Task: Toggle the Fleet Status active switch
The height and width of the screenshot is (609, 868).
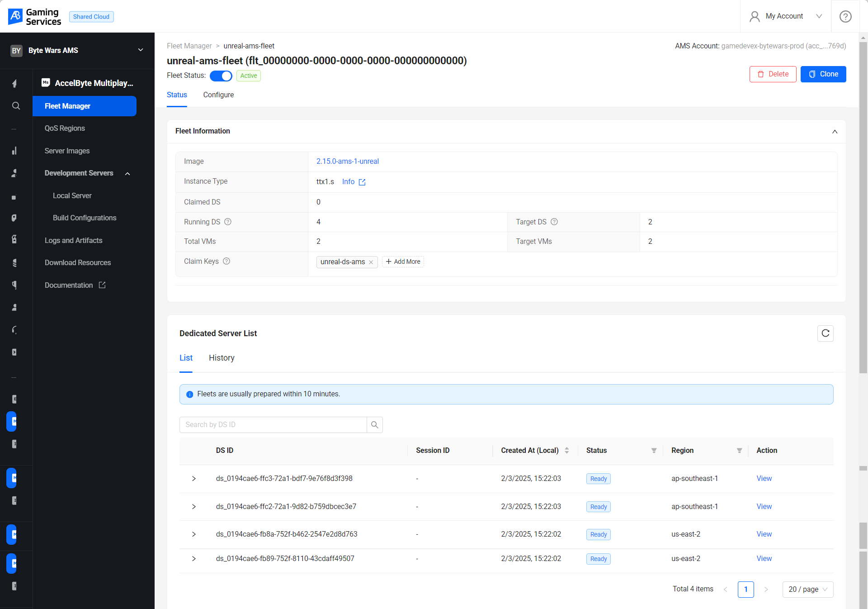Action: [x=220, y=75]
